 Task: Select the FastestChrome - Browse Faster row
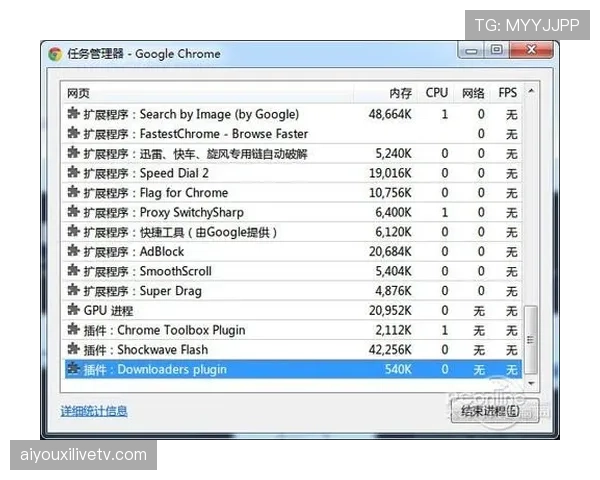tap(292, 134)
